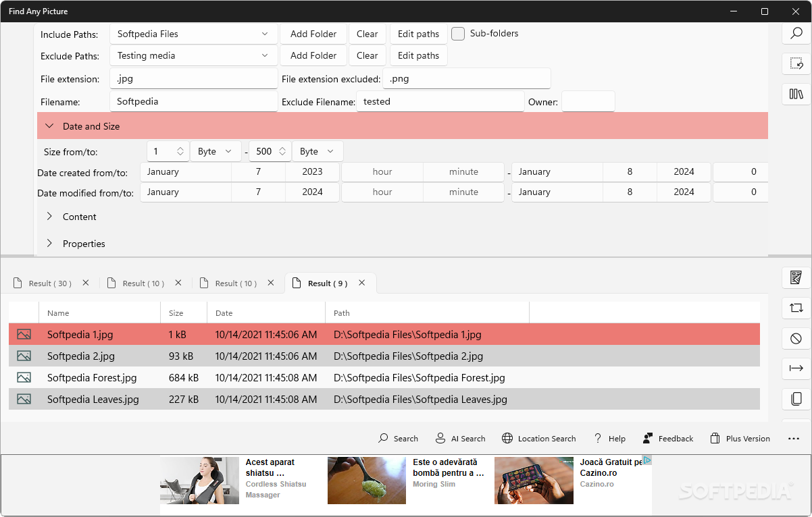
Task: Click the notes/edit list icon beside results
Action: (796, 277)
